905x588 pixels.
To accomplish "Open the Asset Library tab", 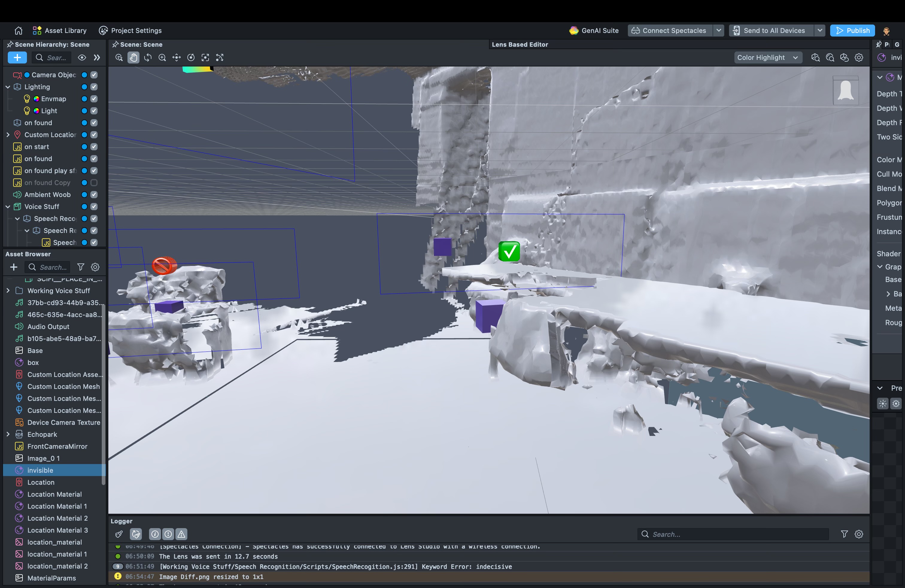I will tap(60, 31).
